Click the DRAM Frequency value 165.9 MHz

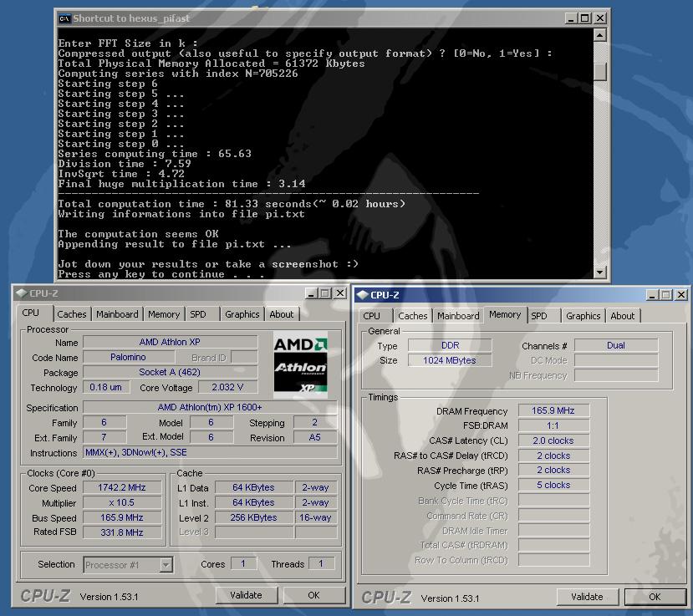tap(553, 410)
